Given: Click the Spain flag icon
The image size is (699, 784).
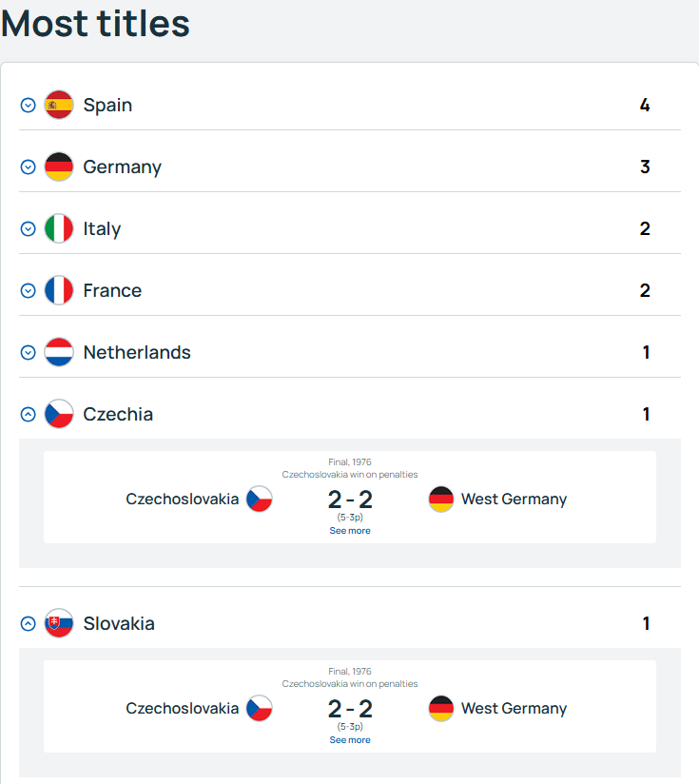Looking at the screenshot, I should click(59, 105).
